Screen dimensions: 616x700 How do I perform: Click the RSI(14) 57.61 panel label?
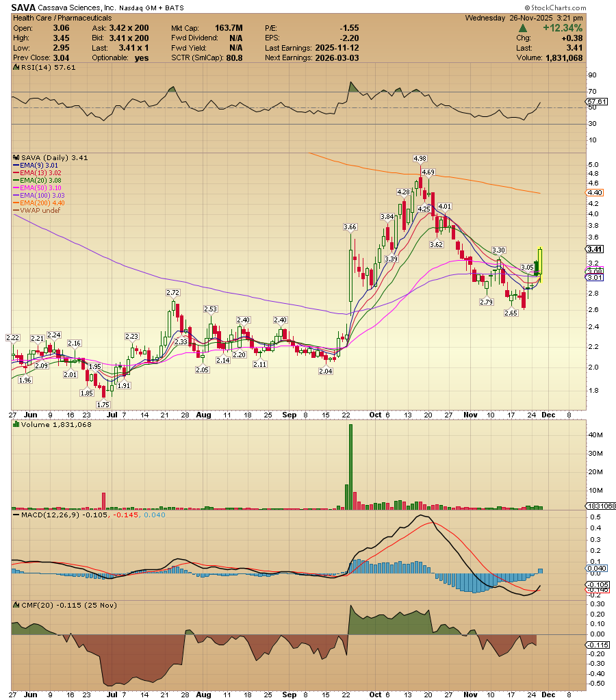pos(48,68)
